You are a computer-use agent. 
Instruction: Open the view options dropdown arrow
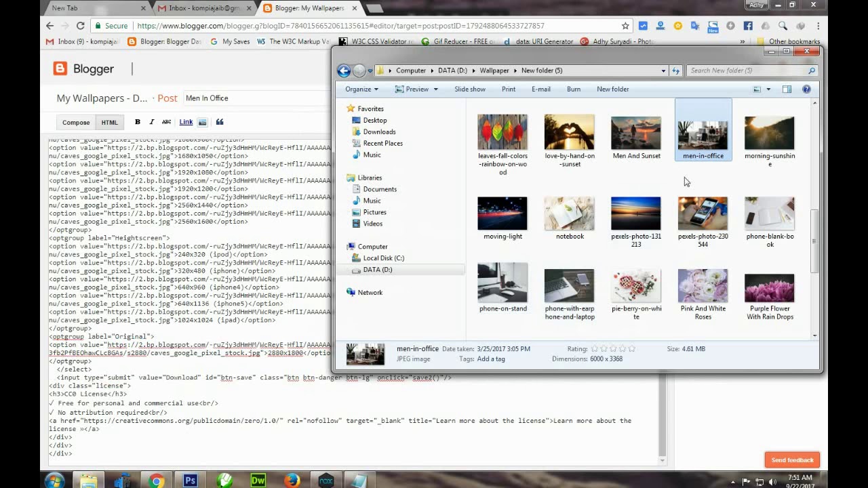pyautogui.click(x=768, y=89)
